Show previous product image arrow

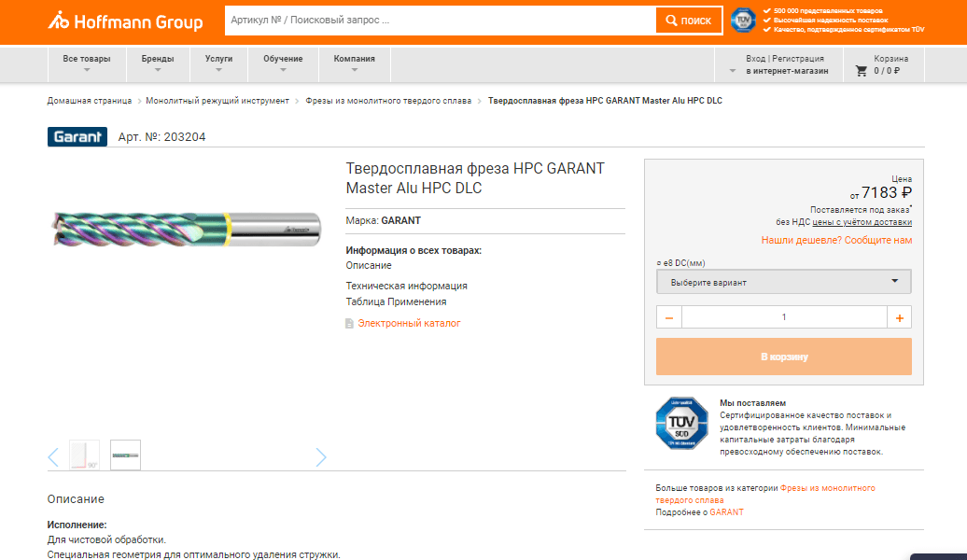tap(53, 457)
